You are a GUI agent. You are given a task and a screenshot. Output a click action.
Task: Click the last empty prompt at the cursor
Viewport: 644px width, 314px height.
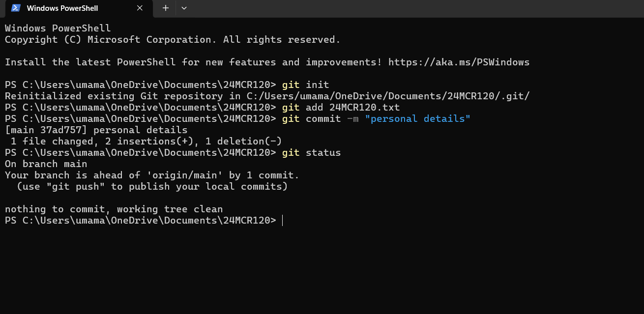pyautogui.click(x=282, y=221)
